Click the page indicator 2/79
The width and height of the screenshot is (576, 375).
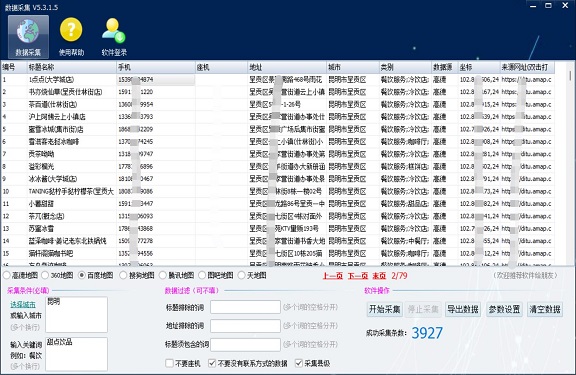pos(399,275)
